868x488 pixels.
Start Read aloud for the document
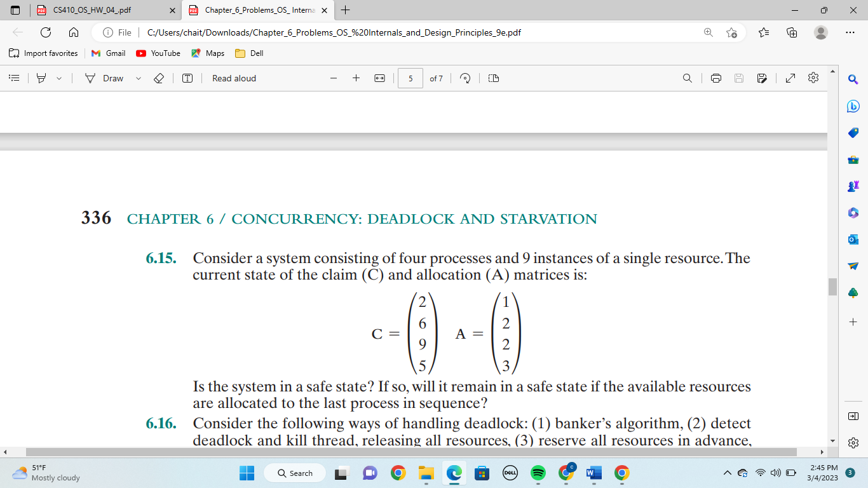click(x=234, y=78)
